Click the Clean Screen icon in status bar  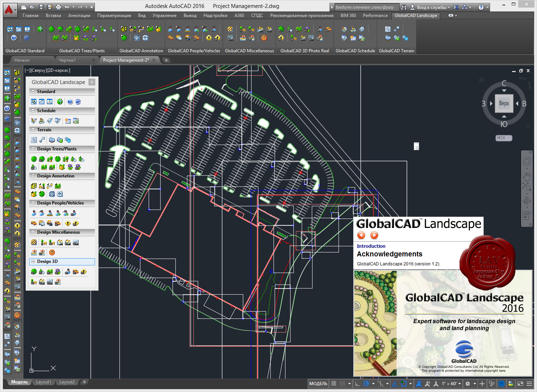click(x=520, y=384)
